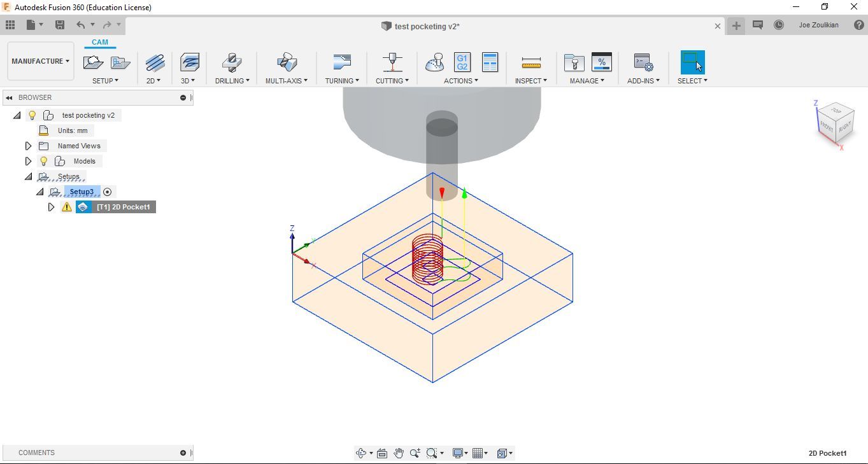The height and width of the screenshot is (464, 868).
Task: Undo the last action
Action: coord(80,25)
